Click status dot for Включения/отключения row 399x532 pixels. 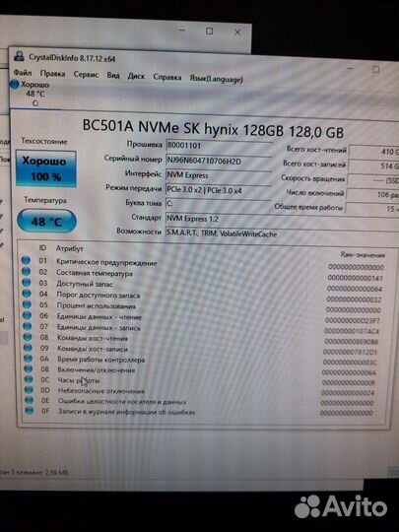29,368
